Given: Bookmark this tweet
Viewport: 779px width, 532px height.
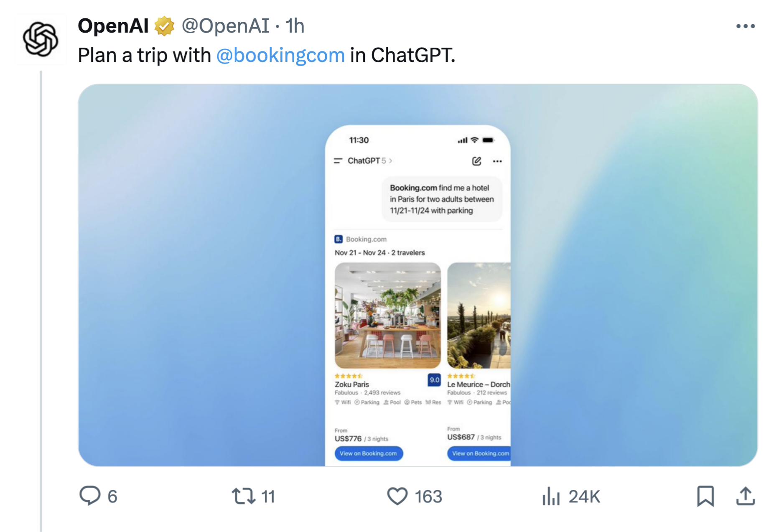Looking at the screenshot, I should [705, 496].
